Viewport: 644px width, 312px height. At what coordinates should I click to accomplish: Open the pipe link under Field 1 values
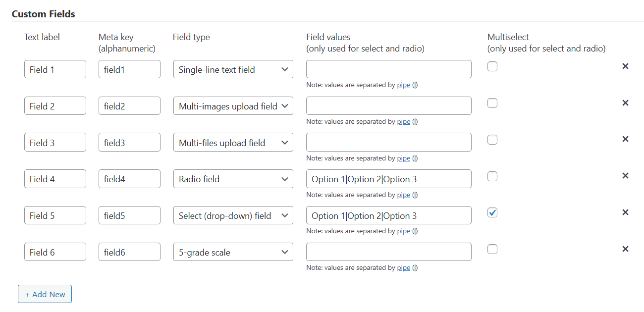click(x=403, y=85)
